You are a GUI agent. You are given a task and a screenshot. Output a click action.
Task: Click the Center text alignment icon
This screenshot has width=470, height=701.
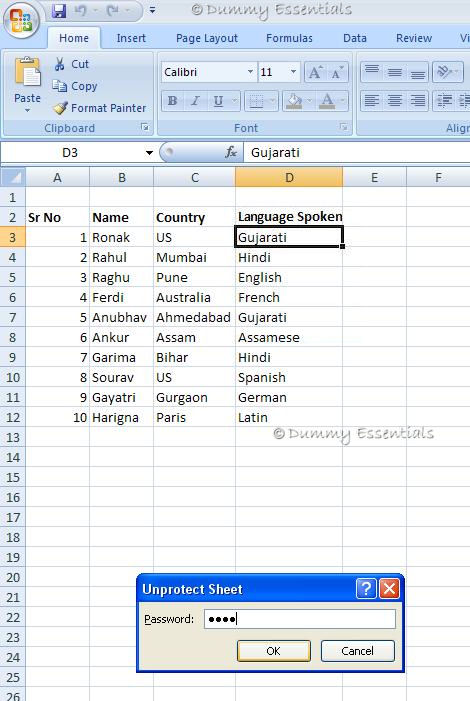(394, 101)
